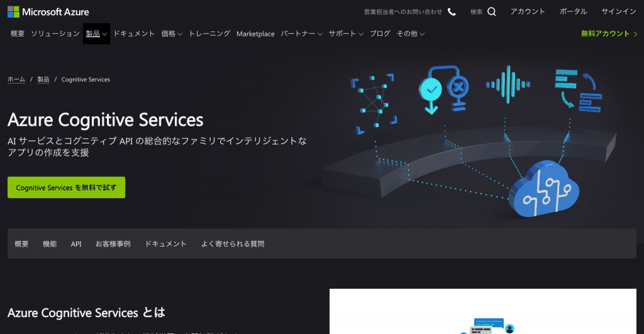Open the アカウント link
The width and height of the screenshot is (644, 334).
(528, 11)
